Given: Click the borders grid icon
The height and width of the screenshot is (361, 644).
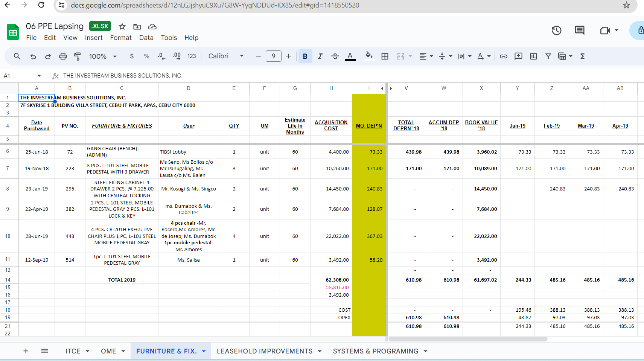Looking at the screenshot, I should click(385, 56).
